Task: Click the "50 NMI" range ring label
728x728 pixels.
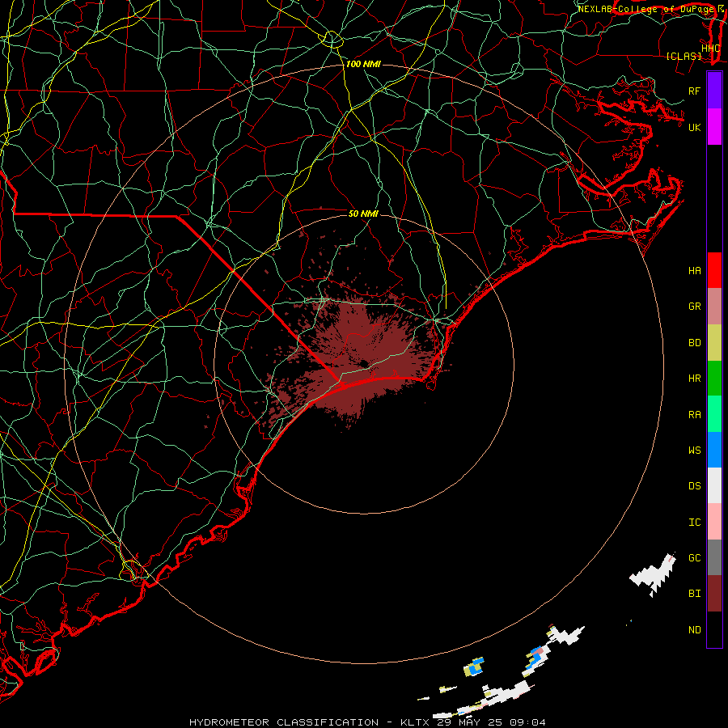Action: click(x=363, y=214)
